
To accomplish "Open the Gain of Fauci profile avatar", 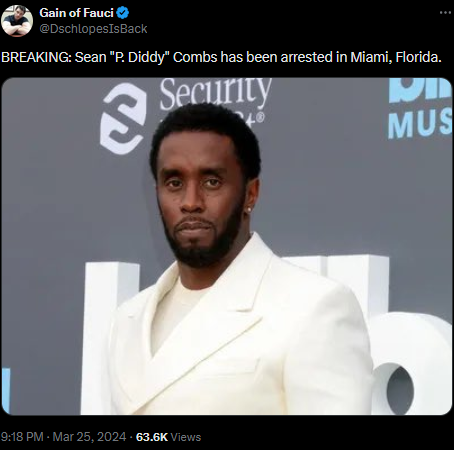I will 17,21.
